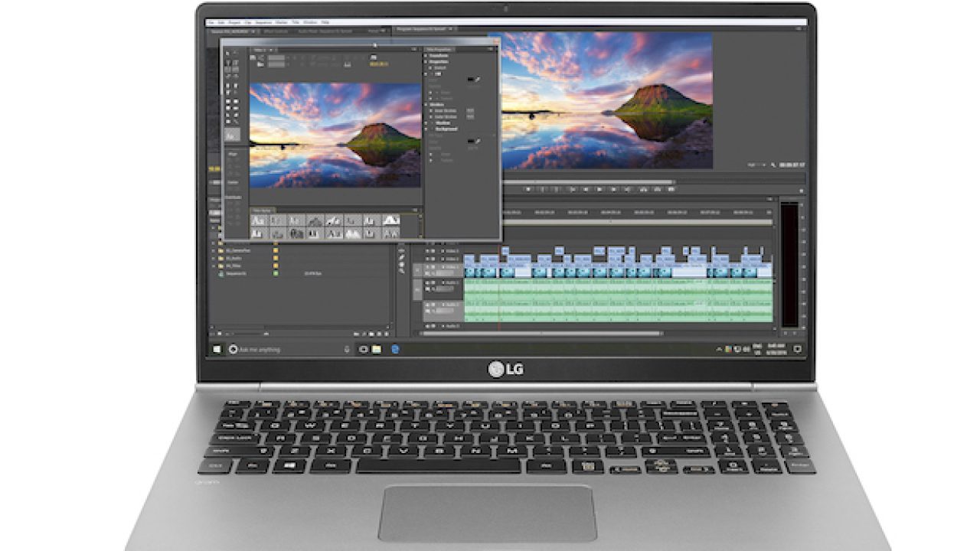Step back one frame in Program monitor
Screen dimensions: 980x551
click(586, 189)
